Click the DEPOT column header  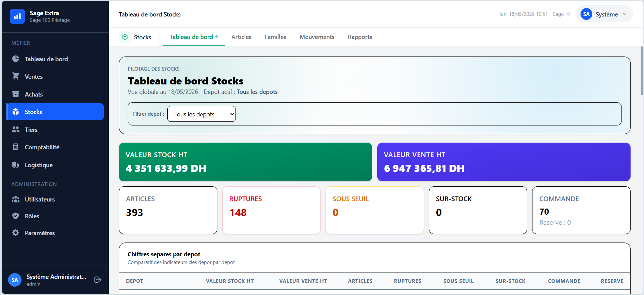[x=134, y=281]
